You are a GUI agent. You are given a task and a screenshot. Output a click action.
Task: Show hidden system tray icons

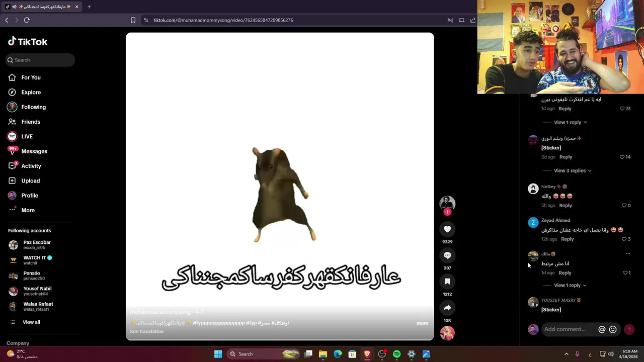coord(566,354)
